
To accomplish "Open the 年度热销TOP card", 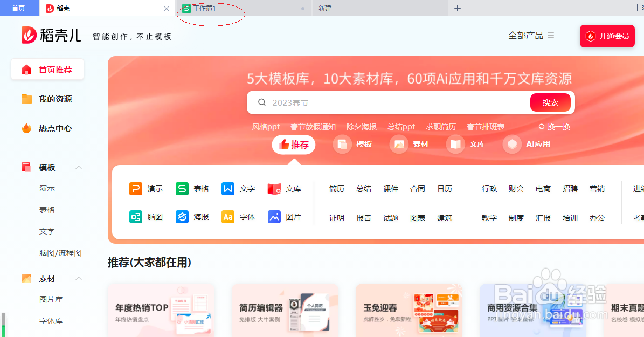I will (x=161, y=310).
